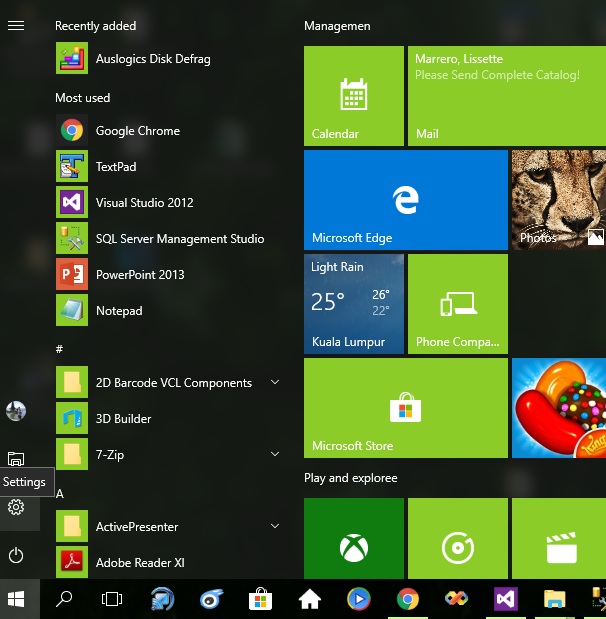Expand the 7-Zip folder chevron

[275, 454]
